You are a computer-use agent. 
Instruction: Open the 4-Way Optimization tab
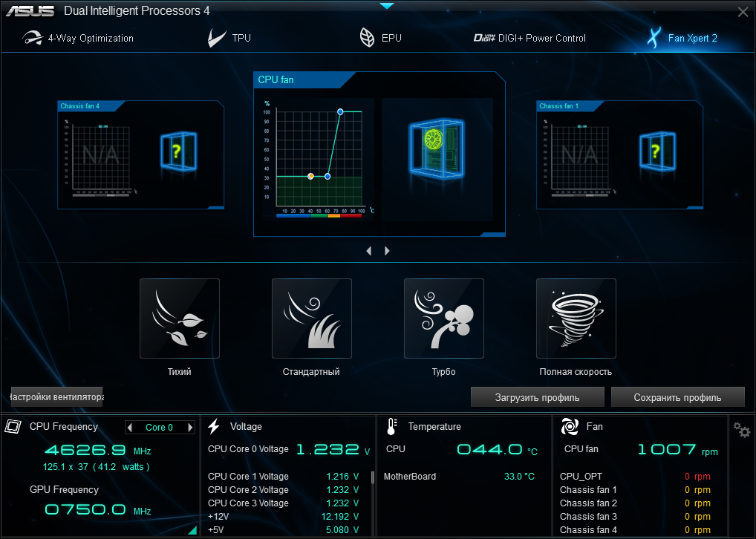[78, 38]
